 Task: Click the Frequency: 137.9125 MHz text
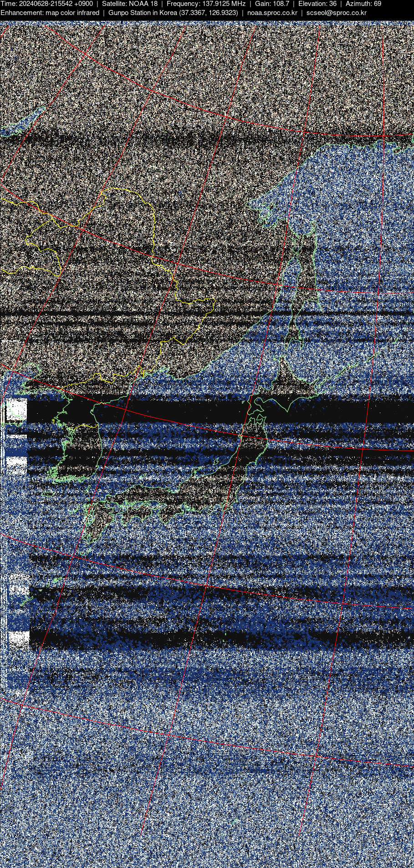(x=206, y=4)
